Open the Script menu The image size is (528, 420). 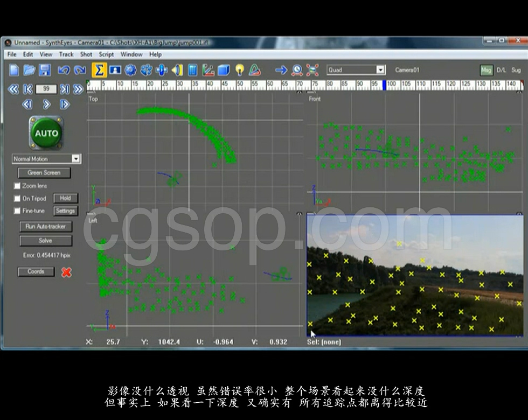106,54
